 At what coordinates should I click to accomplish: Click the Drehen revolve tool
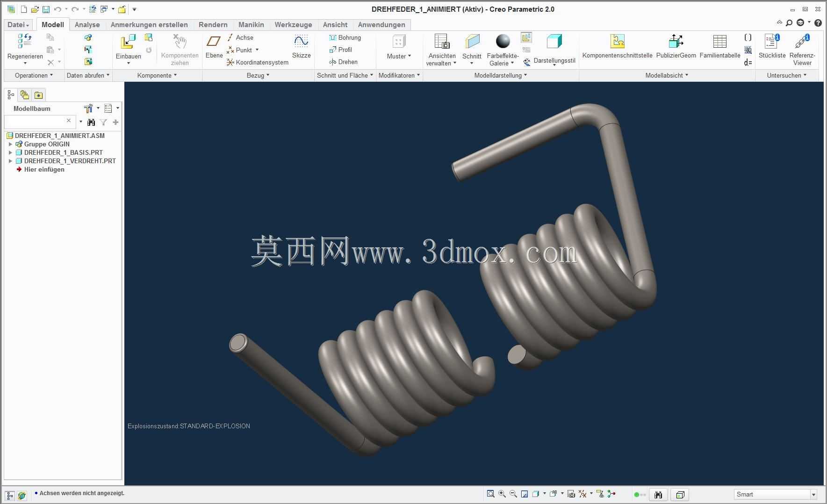click(x=343, y=62)
